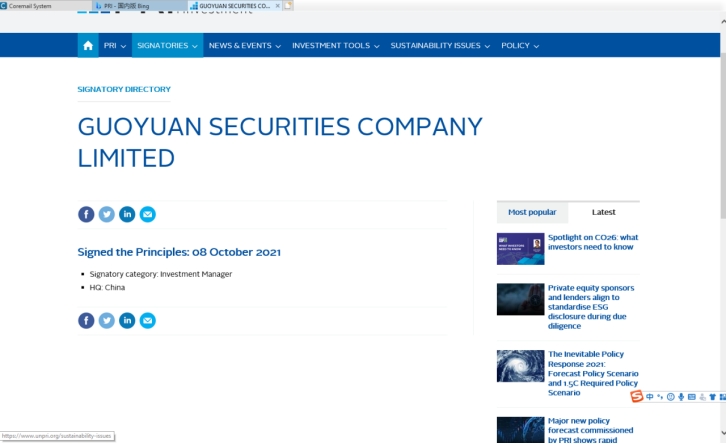Screen dimensions: 727x444
Task: Share by email in the row below HQ: China
Action: click(147, 320)
